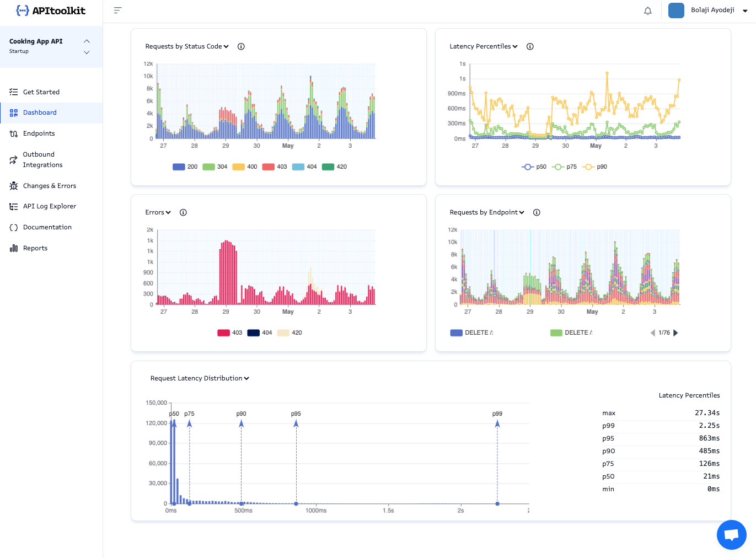The image size is (756, 558).
Task: View the Documentation page
Action: (x=47, y=227)
